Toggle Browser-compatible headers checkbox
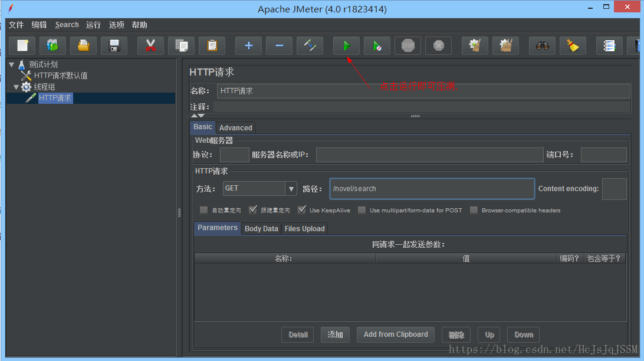This screenshot has height=361, width=644. [x=474, y=210]
